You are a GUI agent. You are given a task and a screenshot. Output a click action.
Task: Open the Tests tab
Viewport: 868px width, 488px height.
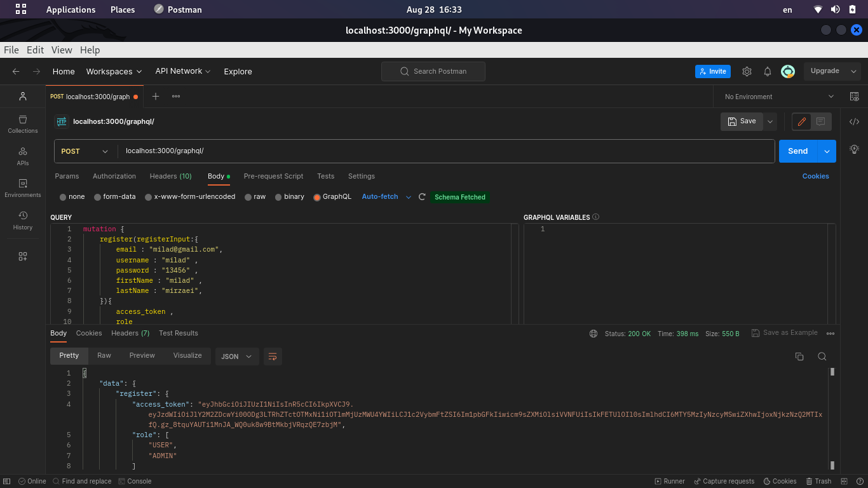tap(325, 176)
